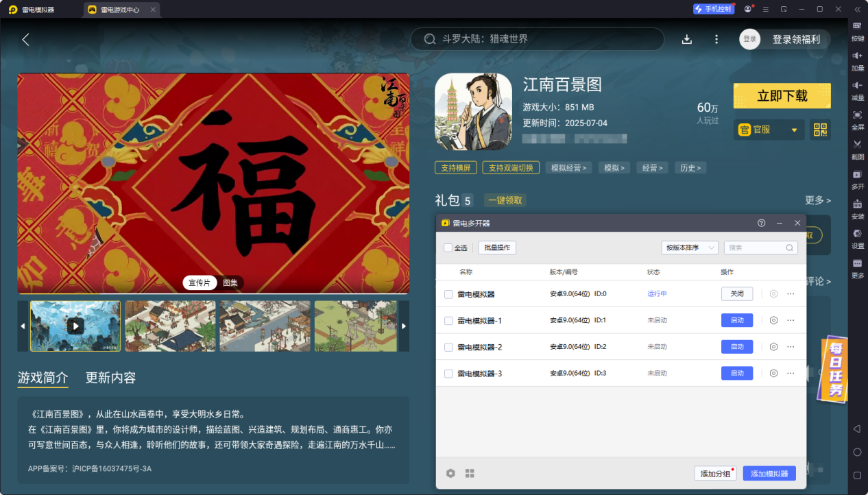Take a screenshot with 截图 icon
The width and height of the screenshot is (868, 495).
click(x=858, y=149)
